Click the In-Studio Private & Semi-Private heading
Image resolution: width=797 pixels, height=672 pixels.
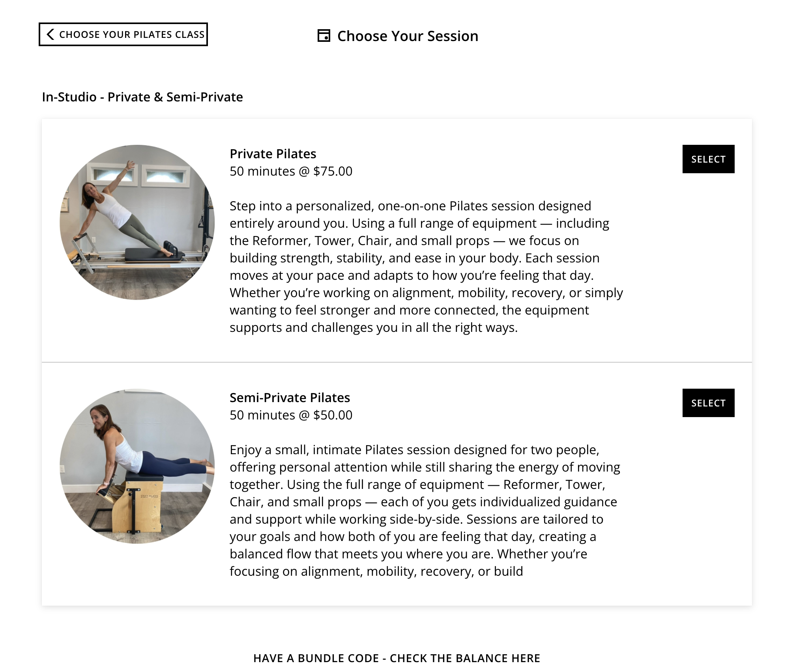[x=142, y=97]
